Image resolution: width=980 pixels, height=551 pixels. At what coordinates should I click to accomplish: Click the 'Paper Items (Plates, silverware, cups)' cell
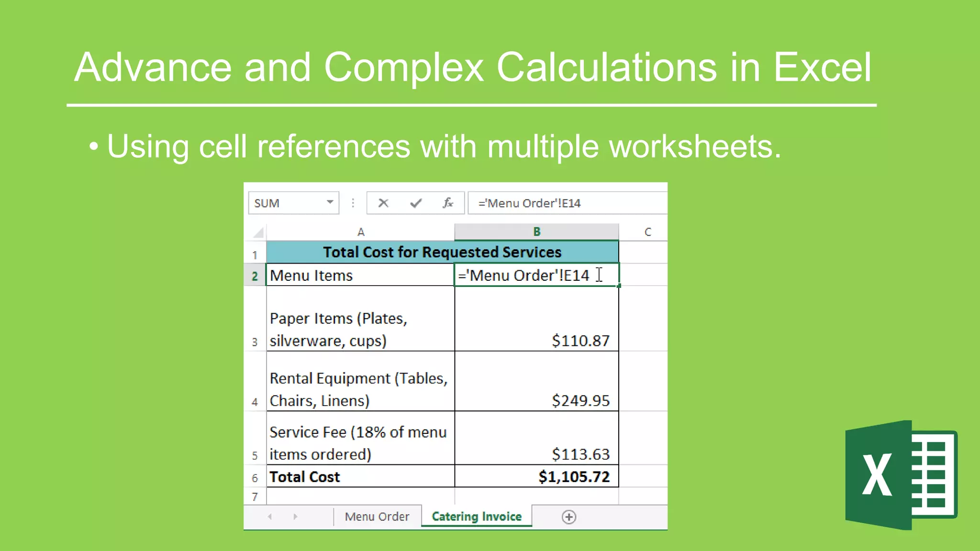(360, 319)
